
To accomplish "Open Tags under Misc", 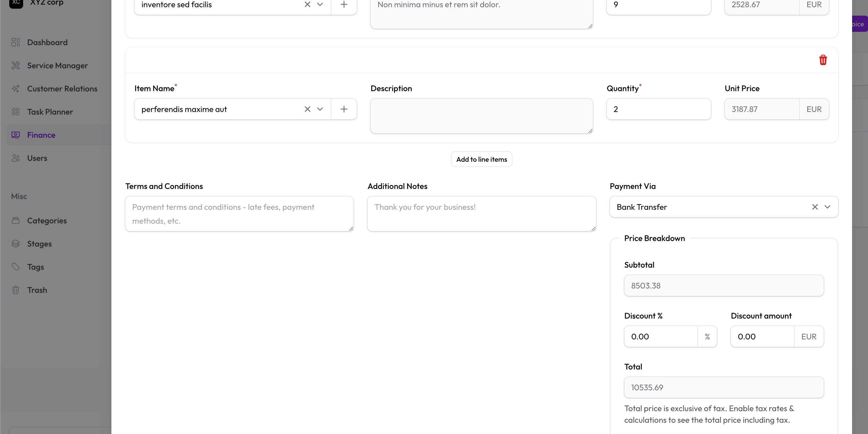I will pyautogui.click(x=35, y=267).
